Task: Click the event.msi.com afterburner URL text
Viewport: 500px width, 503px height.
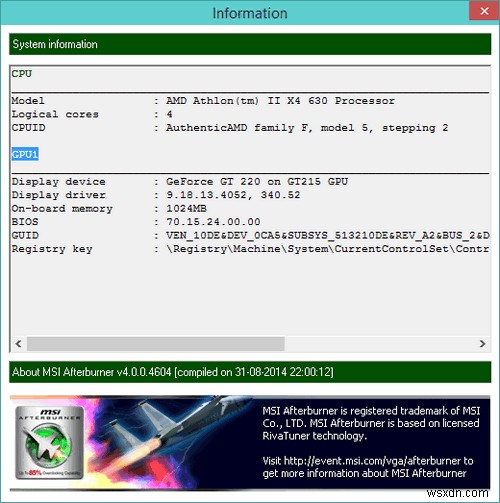Action: [x=372, y=461]
